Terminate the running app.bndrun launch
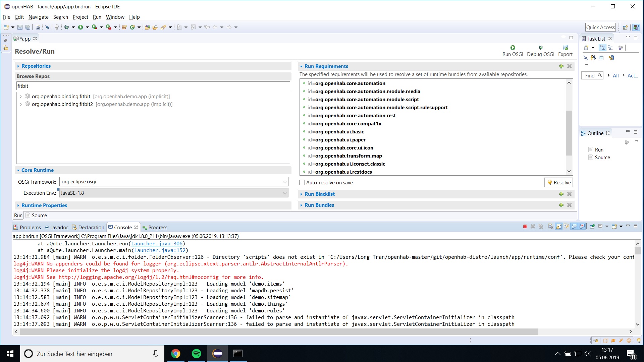 (x=525, y=227)
